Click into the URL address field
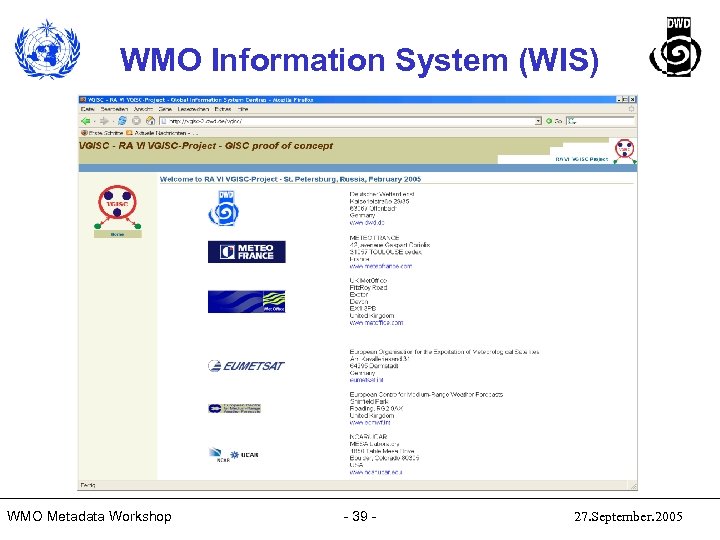This screenshot has width=720, height=540. pyautogui.click(x=348, y=121)
